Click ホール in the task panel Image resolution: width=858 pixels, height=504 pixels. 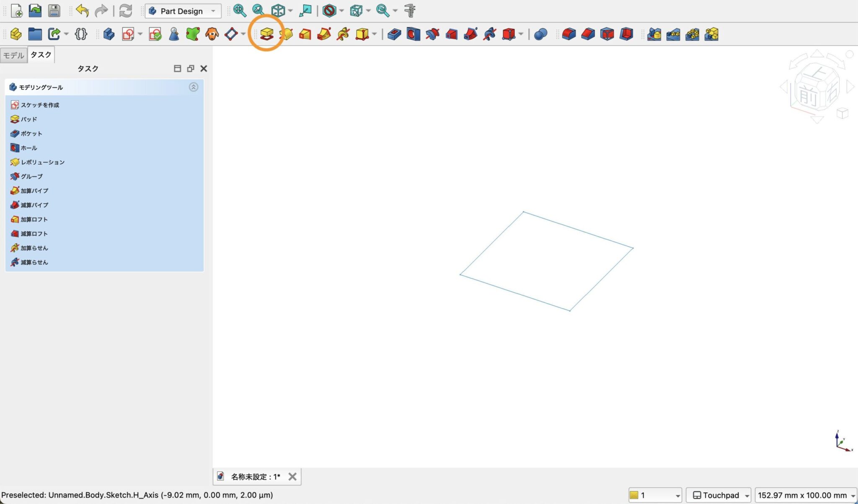coord(23,147)
